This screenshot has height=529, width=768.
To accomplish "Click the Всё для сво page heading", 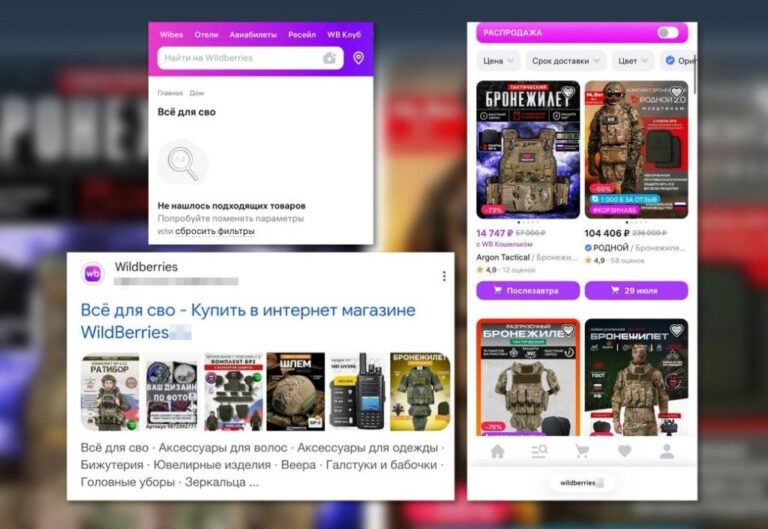I will [x=187, y=112].
